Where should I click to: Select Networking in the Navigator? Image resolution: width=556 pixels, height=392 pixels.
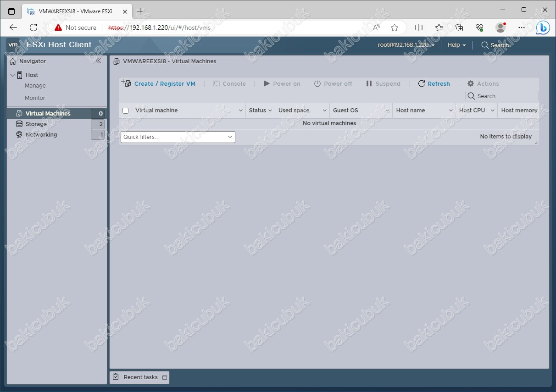[x=41, y=134]
